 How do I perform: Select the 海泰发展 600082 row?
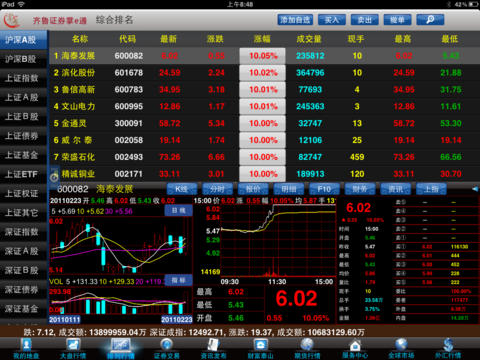click(x=265, y=56)
